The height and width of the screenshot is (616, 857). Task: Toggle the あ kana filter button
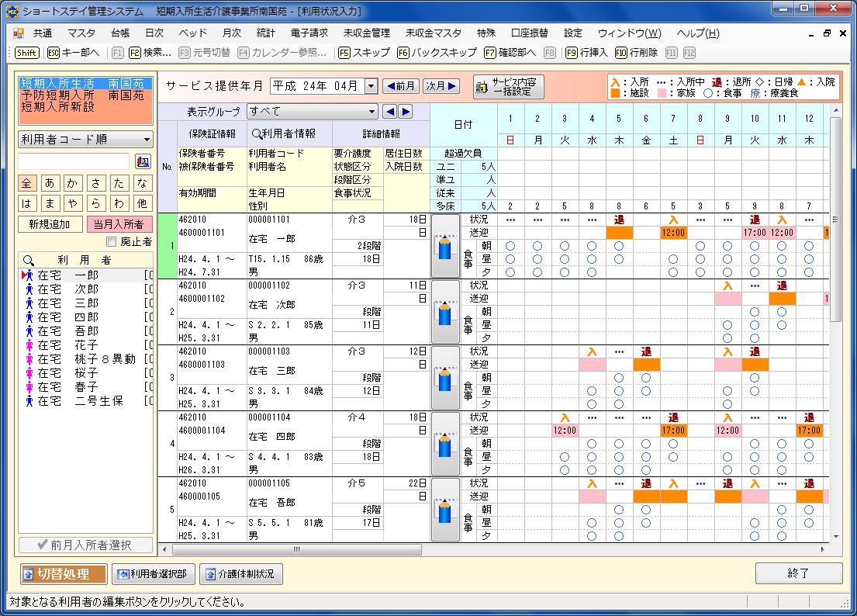coord(50,183)
